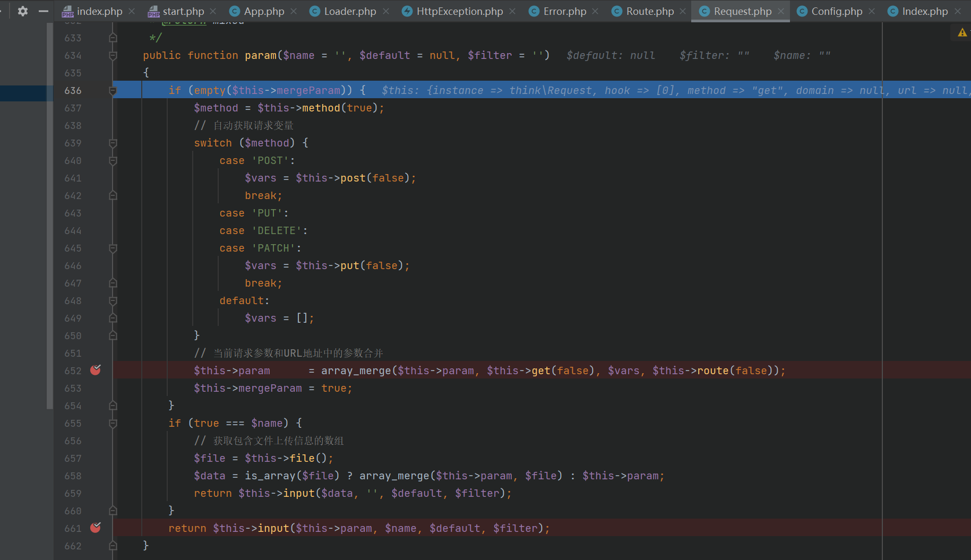
Task: Click the 'mergeParam' property on line 636
Action: [x=308, y=90]
